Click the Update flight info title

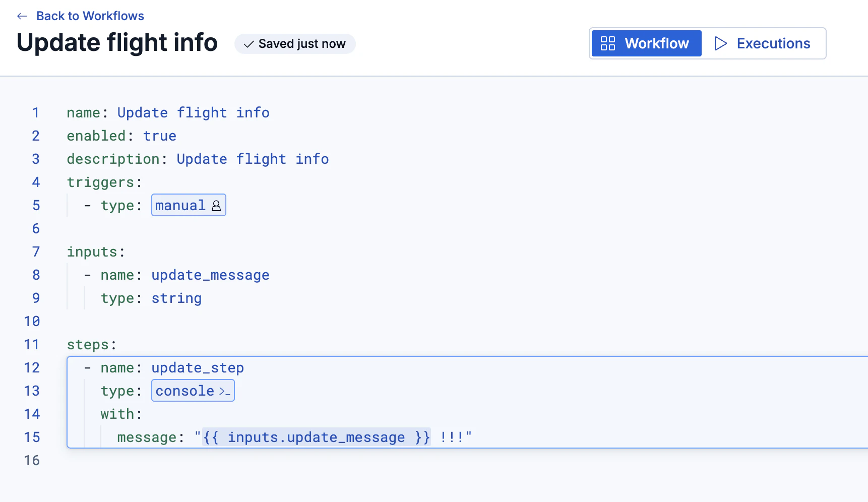coord(117,42)
